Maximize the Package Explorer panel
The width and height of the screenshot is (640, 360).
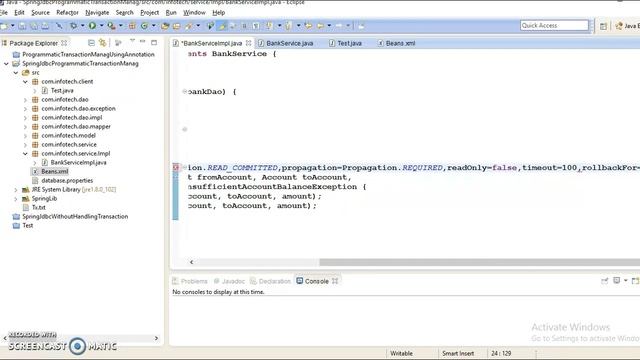click(154, 42)
